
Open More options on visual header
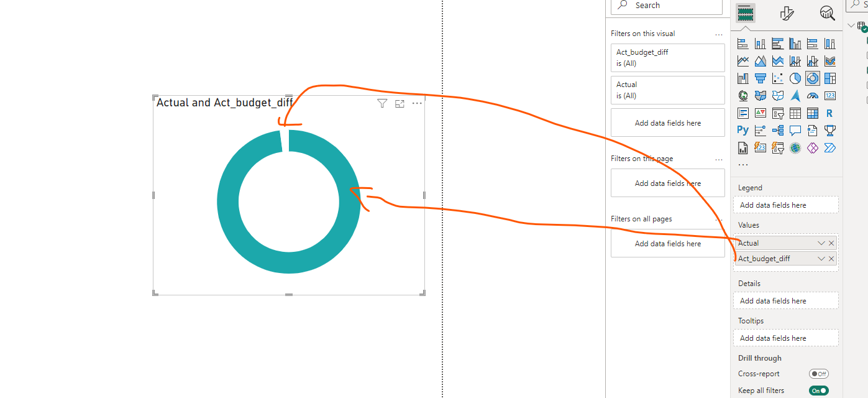[x=417, y=103]
